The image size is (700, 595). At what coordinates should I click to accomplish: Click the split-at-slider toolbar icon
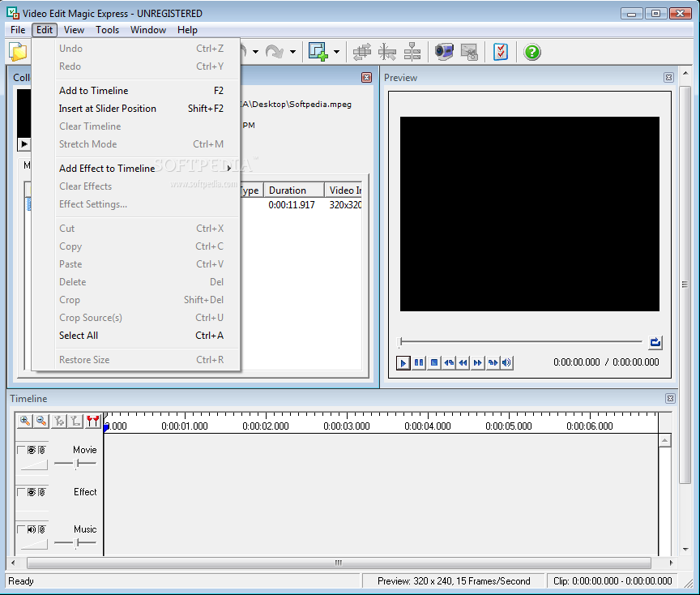point(387,52)
